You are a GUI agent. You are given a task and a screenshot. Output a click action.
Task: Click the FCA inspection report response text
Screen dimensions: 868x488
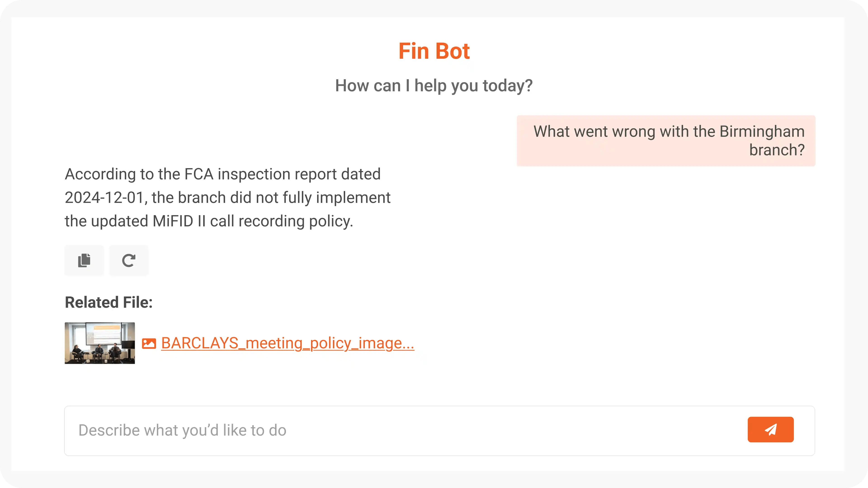click(x=228, y=198)
